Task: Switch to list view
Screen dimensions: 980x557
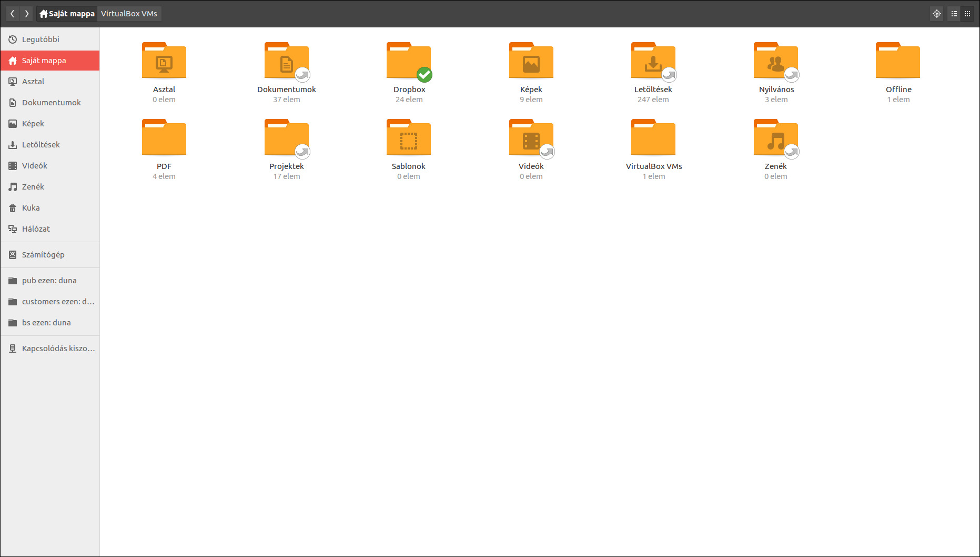Action: click(x=954, y=14)
